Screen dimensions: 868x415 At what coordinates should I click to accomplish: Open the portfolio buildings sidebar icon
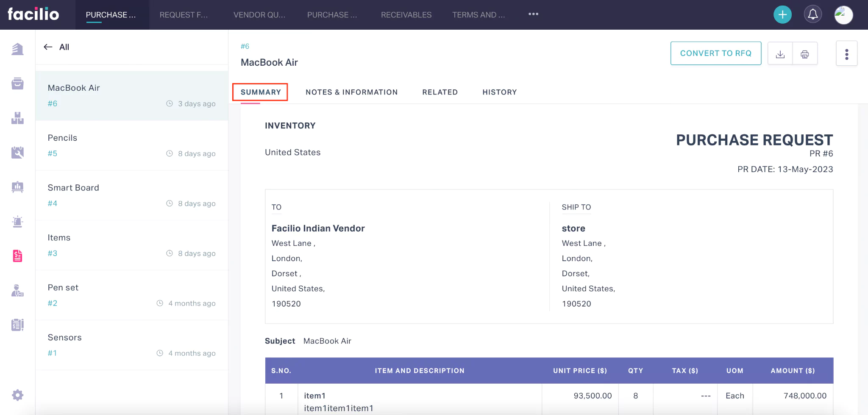(17, 49)
